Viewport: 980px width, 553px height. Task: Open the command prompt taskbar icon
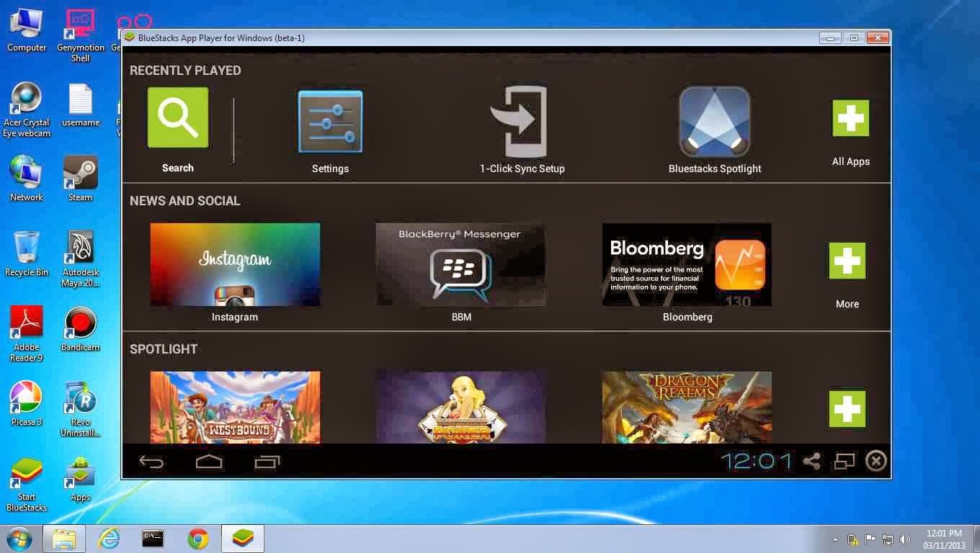point(153,539)
